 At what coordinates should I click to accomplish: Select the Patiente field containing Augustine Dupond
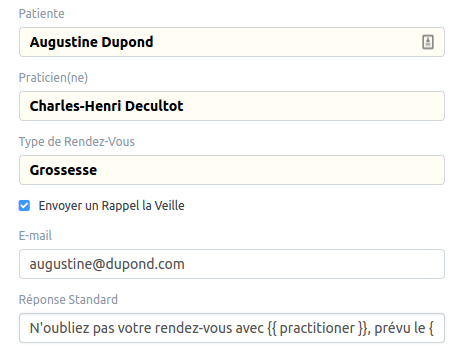click(232, 42)
